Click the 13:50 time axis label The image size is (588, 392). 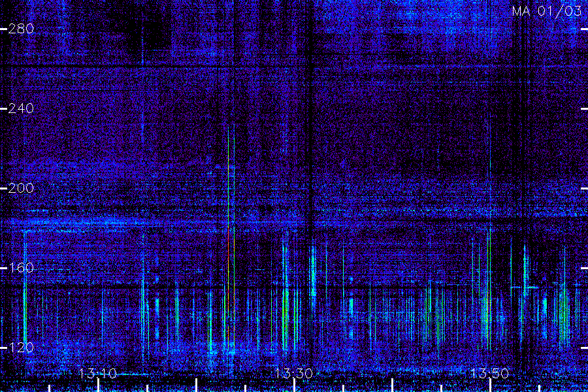click(490, 374)
